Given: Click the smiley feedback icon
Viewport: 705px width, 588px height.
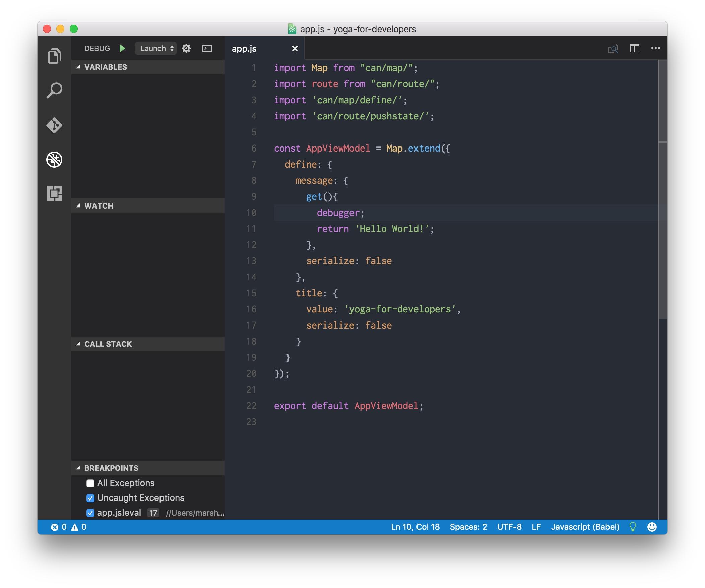Looking at the screenshot, I should coord(652,527).
